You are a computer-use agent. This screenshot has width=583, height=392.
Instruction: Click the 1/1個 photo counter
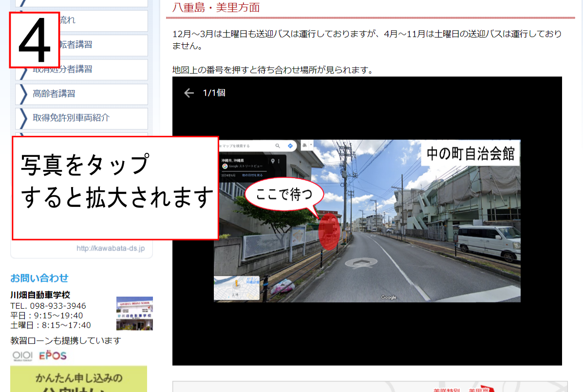pos(214,93)
